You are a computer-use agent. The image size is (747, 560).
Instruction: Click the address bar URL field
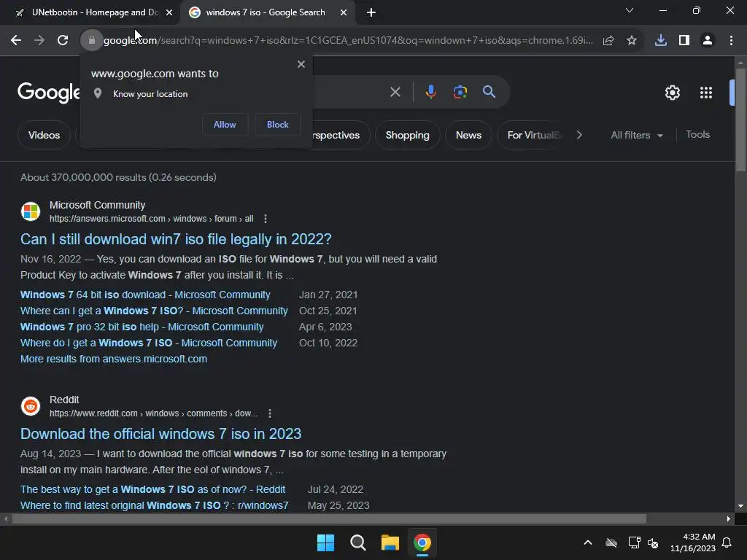coord(348,41)
